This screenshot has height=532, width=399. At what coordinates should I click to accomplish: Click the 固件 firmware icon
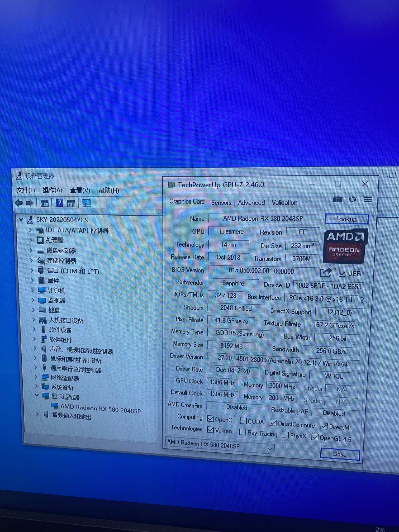tap(41, 280)
